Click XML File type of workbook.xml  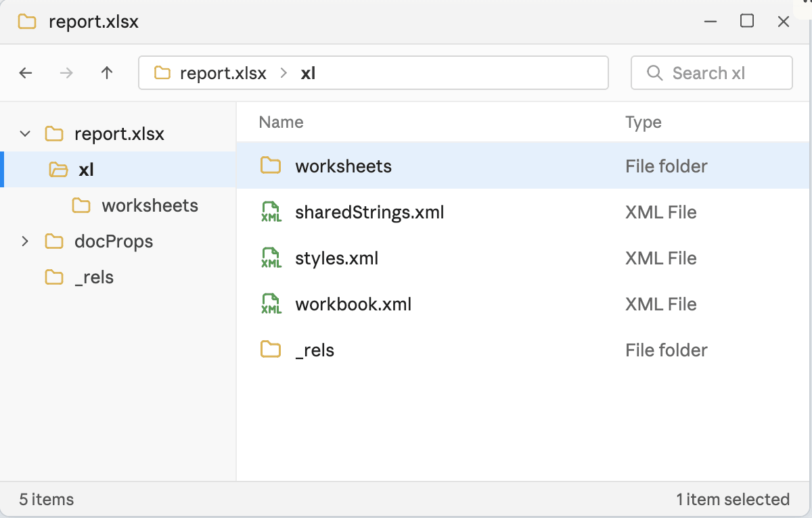point(661,304)
